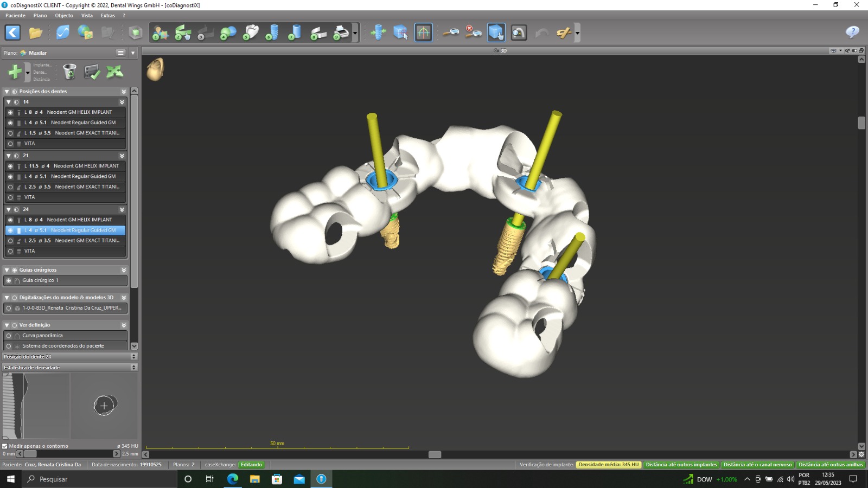Uncheck 'Medir apenas o contorno' checkbox
The image size is (868, 488).
[5, 446]
